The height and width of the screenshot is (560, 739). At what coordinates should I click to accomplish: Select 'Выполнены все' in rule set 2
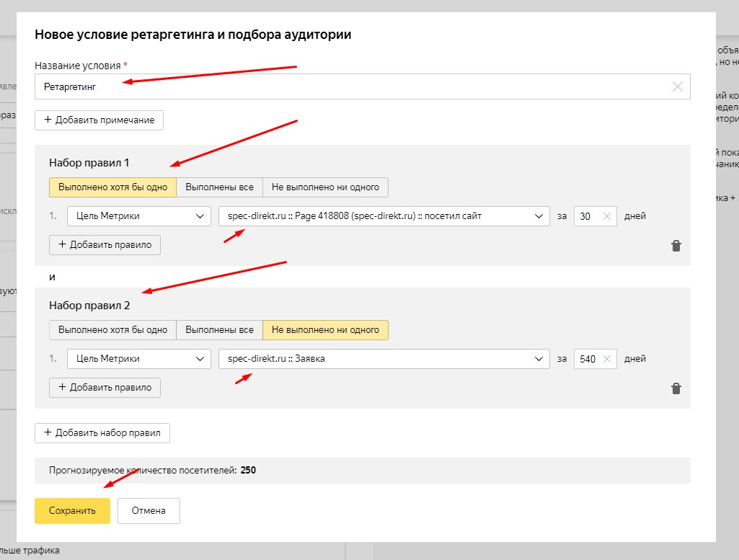click(x=219, y=330)
